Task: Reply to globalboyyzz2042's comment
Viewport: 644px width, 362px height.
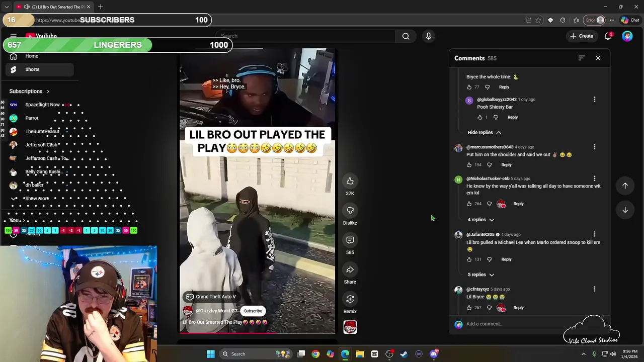Action: 512,117
